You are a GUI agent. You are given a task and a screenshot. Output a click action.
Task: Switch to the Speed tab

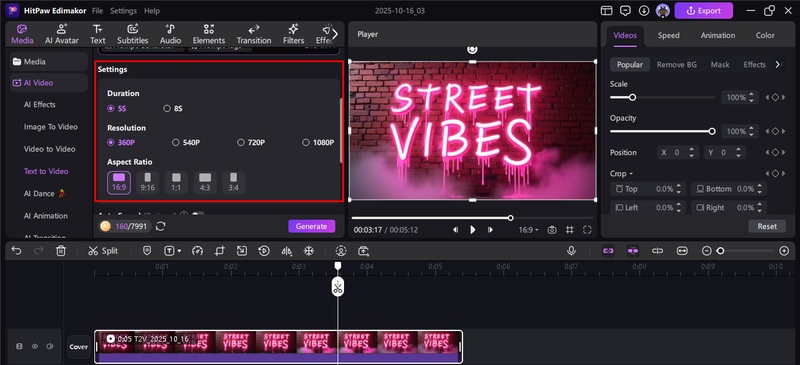668,35
